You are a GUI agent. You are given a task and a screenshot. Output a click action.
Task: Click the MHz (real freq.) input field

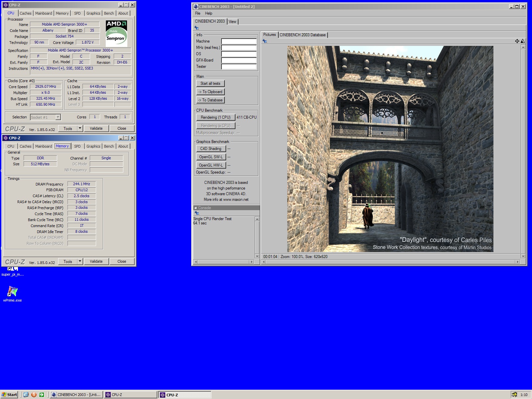(x=239, y=48)
